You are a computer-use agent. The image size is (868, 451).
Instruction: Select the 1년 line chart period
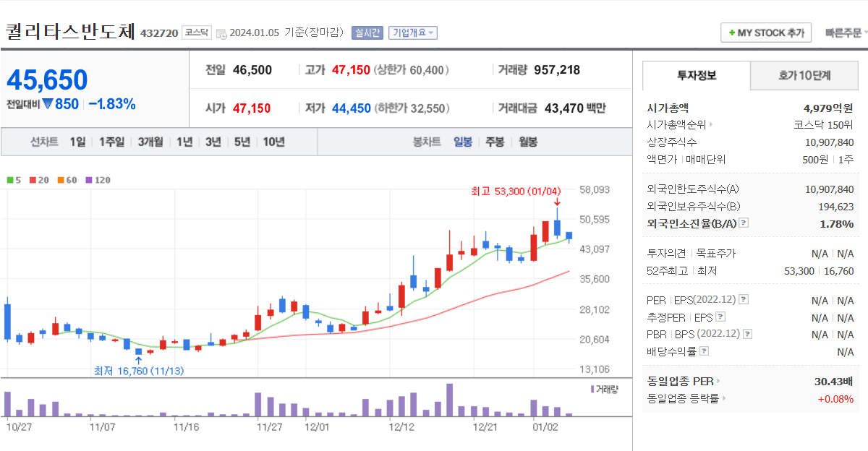184,142
